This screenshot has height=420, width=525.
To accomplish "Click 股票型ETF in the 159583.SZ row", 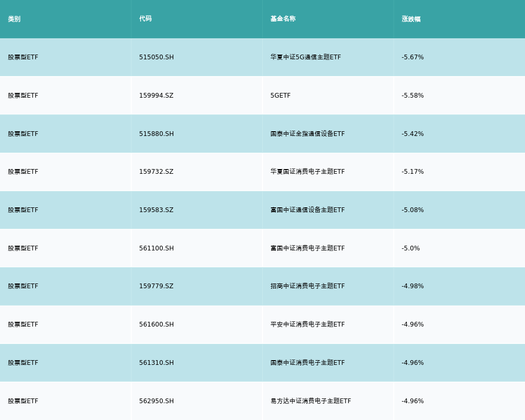I will tap(23, 210).
